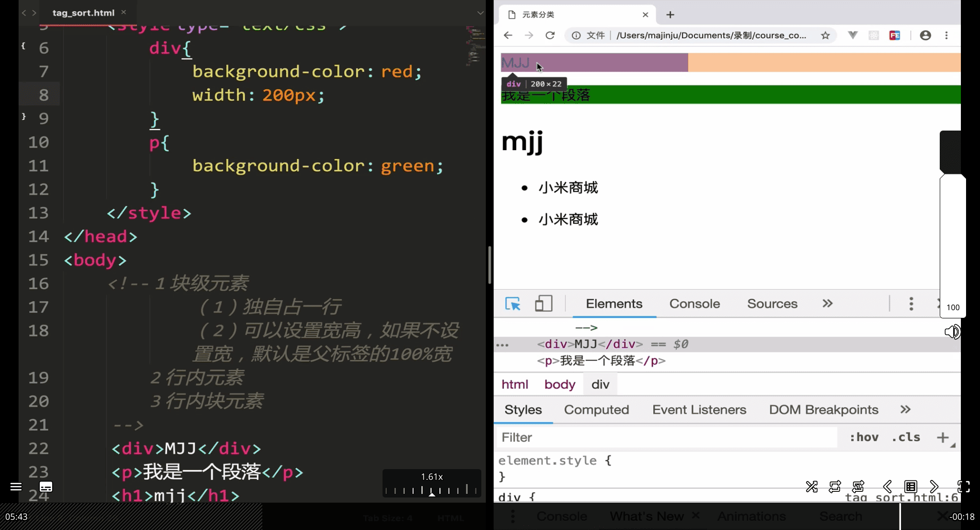Show more DevTools panels with double chevron
The width and height of the screenshot is (980, 530).
pos(828,303)
